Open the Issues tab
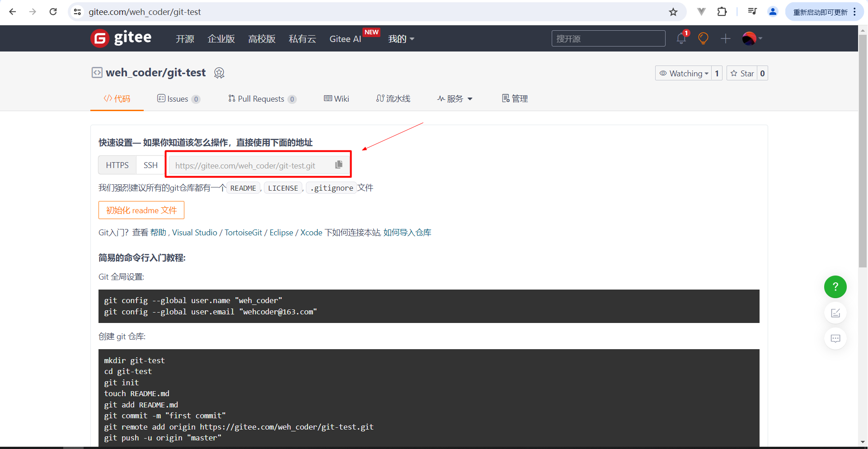The image size is (868, 449). tap(178, 98)
